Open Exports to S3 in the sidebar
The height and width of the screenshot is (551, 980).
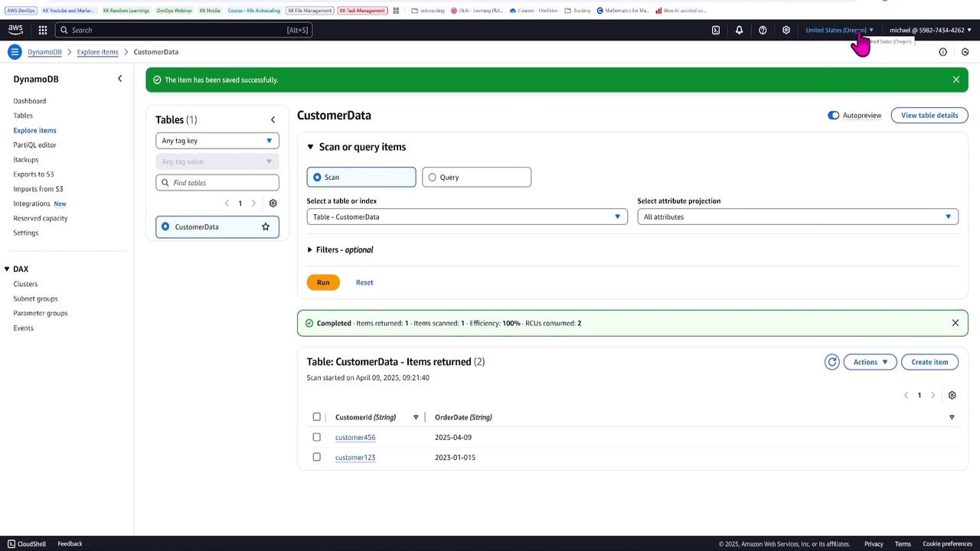click(34, 174)
